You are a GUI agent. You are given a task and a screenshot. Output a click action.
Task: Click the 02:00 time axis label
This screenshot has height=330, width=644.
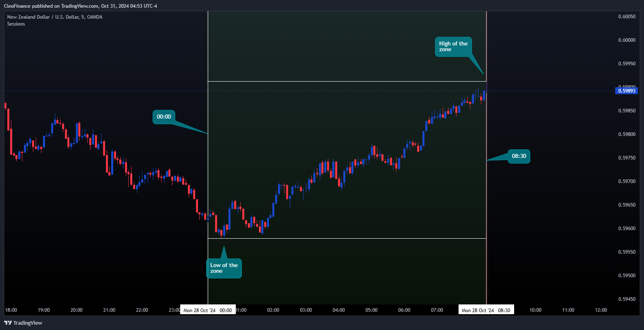(x=273, y=310)
